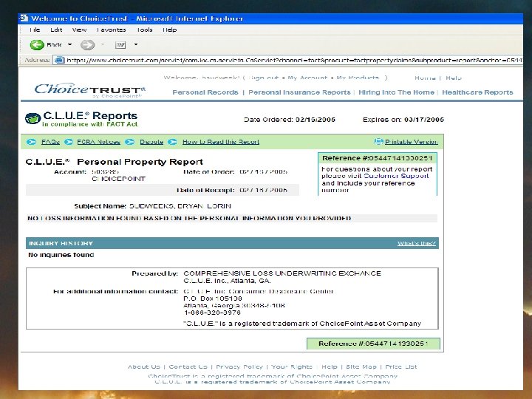Click the top Reference # box heading
This screenshot has width=532, height=399.
click(378, 158)
